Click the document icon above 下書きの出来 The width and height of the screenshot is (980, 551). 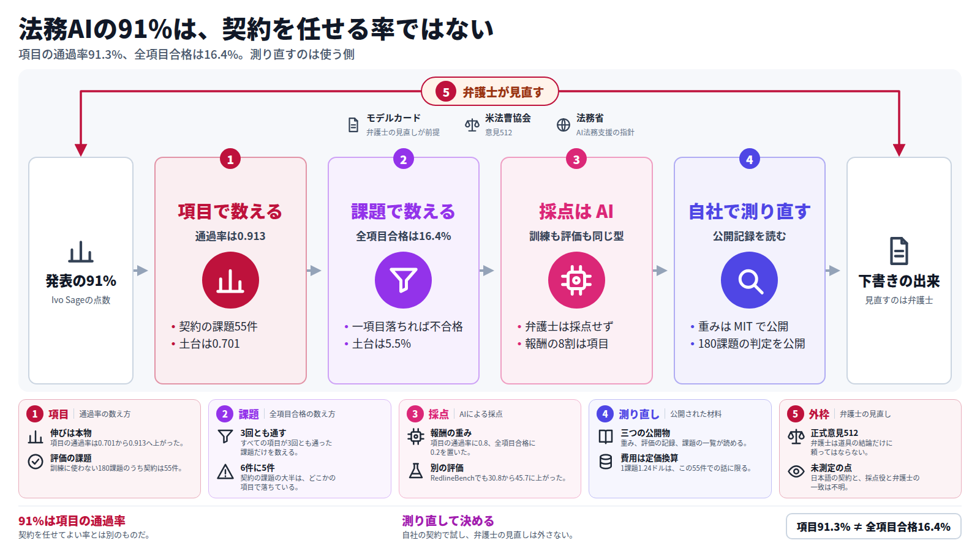899,251
